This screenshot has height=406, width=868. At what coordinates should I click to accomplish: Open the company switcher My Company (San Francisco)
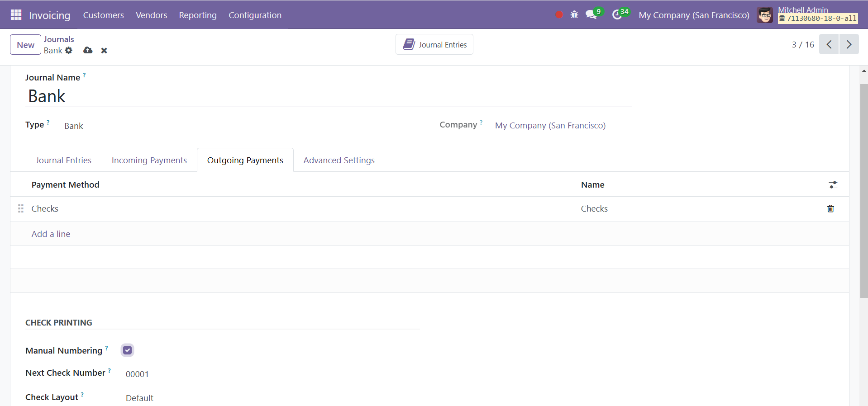click(x=694, y=15)
